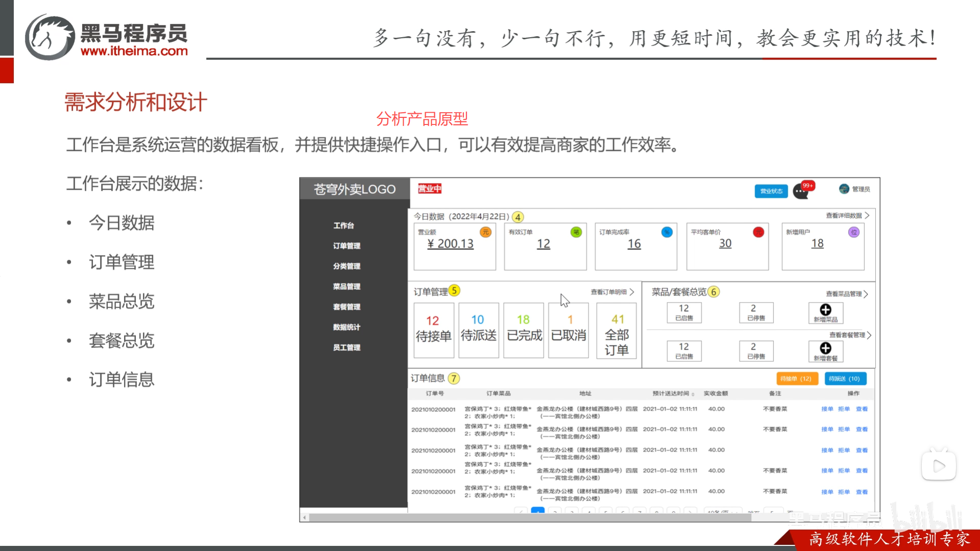The image size is (980, 551).
Task: Open 订单管理 in the sidebar menu
Action: tap(347, 246)
